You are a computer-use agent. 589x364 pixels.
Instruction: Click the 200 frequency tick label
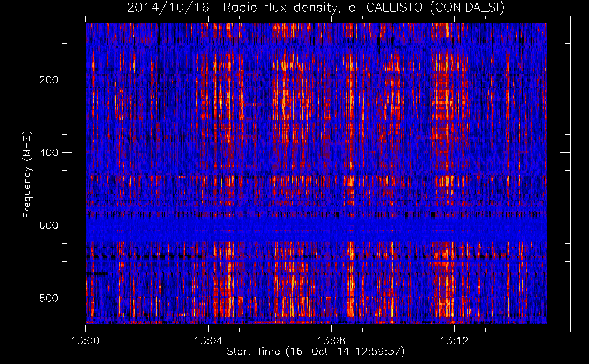(x=48, y=80)
